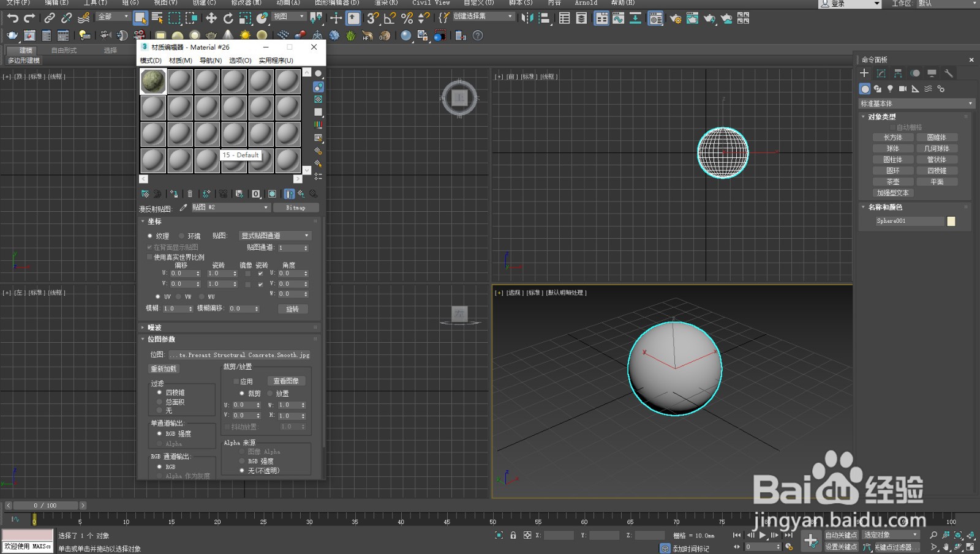The height and width of the screenshot is (554, 980).
Task: Click the Mirror tool icon
Action: coord(527,18)
